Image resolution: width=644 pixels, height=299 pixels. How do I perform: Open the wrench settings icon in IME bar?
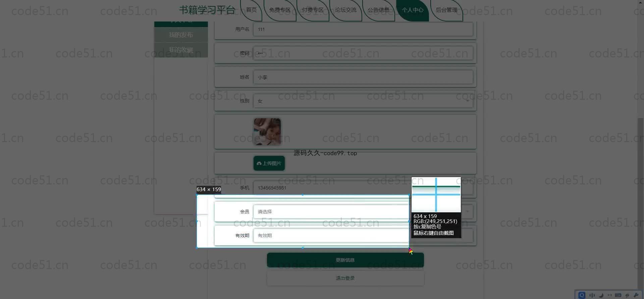click(x=636, y=295)
